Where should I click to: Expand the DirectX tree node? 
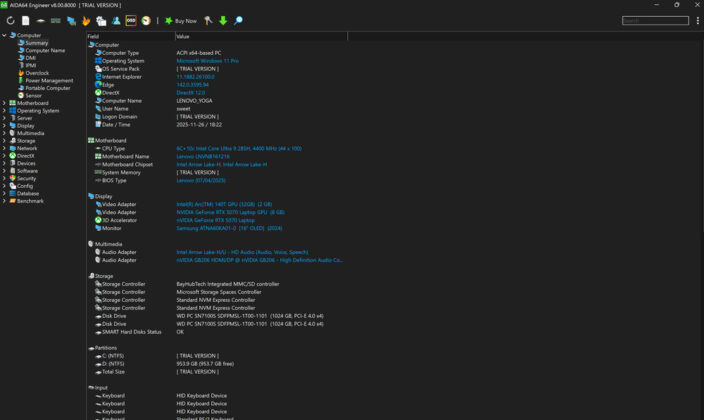point(4,156)
